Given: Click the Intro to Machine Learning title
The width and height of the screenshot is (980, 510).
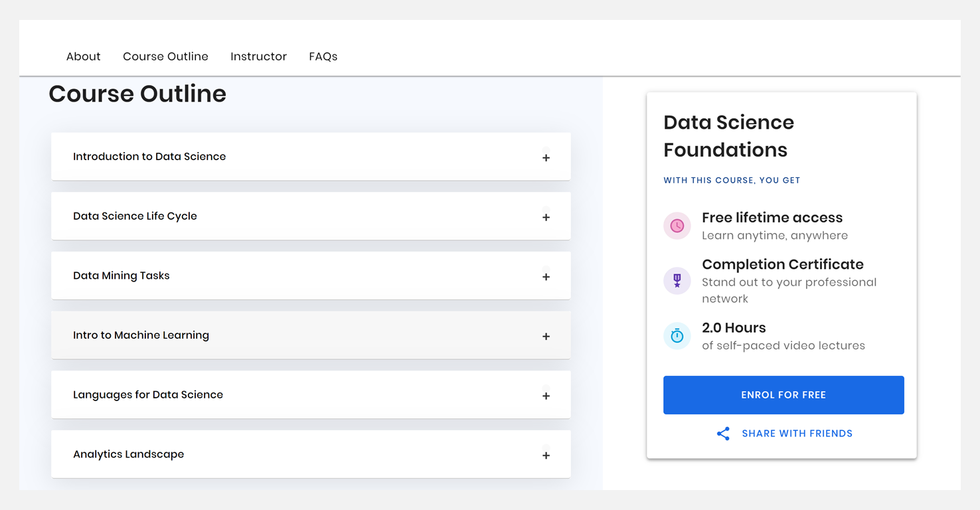Looking at the screenshot, I should click(141, 335).
